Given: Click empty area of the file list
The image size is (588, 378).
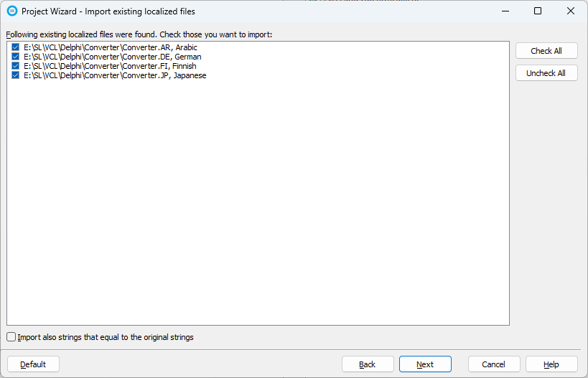Looking at the screenshot, I should [258, 201].
